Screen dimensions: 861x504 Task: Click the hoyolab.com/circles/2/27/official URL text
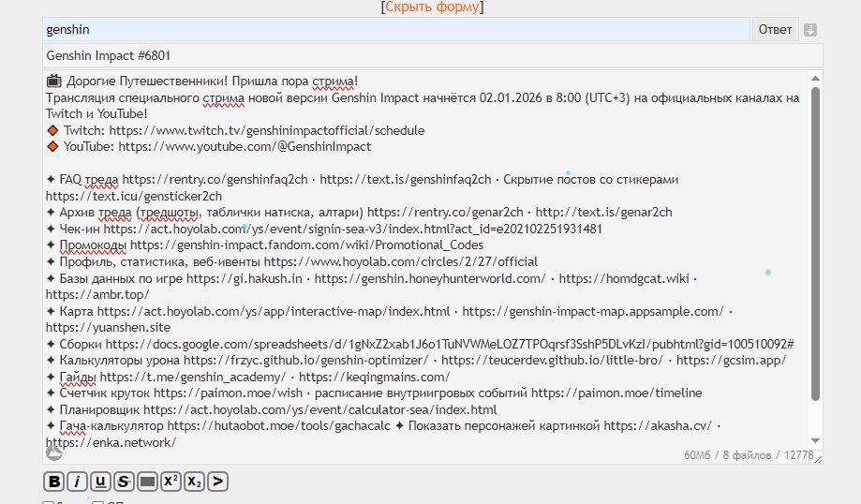401,261
